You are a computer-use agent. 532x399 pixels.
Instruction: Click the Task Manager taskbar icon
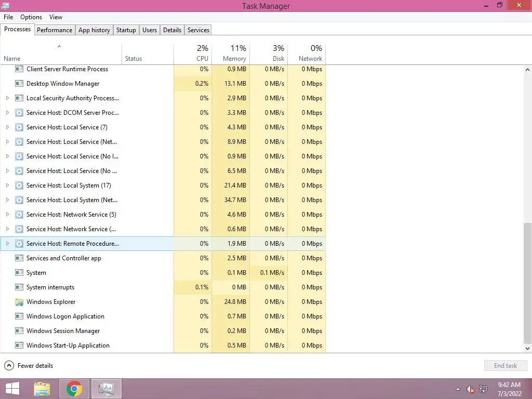coord(106,389)
